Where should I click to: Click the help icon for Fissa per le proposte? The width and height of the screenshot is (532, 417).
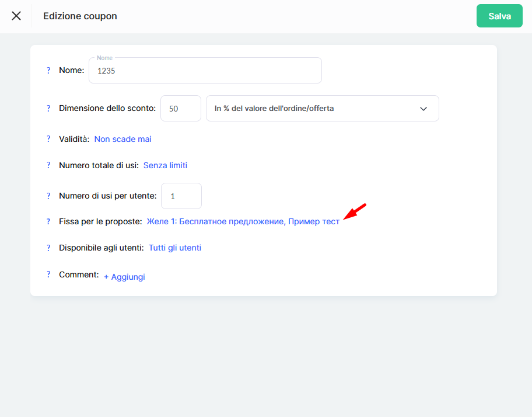click(x=48, y=221)
